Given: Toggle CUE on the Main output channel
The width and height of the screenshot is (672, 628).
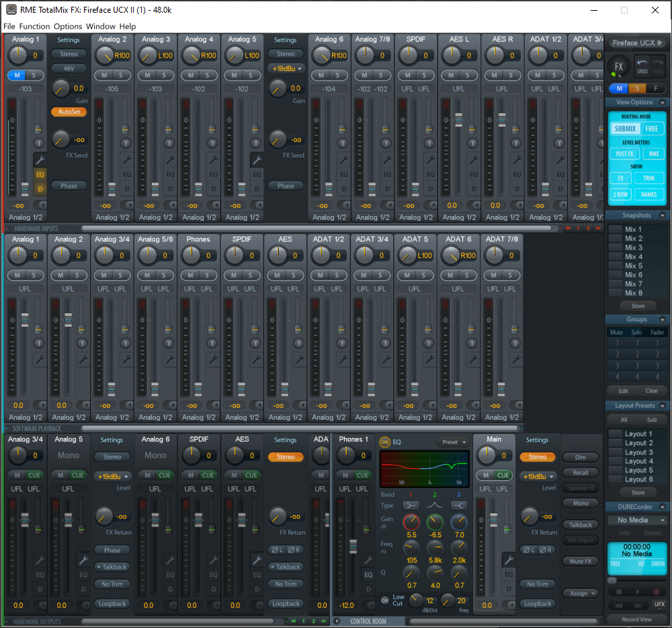Looking at the screenshot, I should click(503, 476).
